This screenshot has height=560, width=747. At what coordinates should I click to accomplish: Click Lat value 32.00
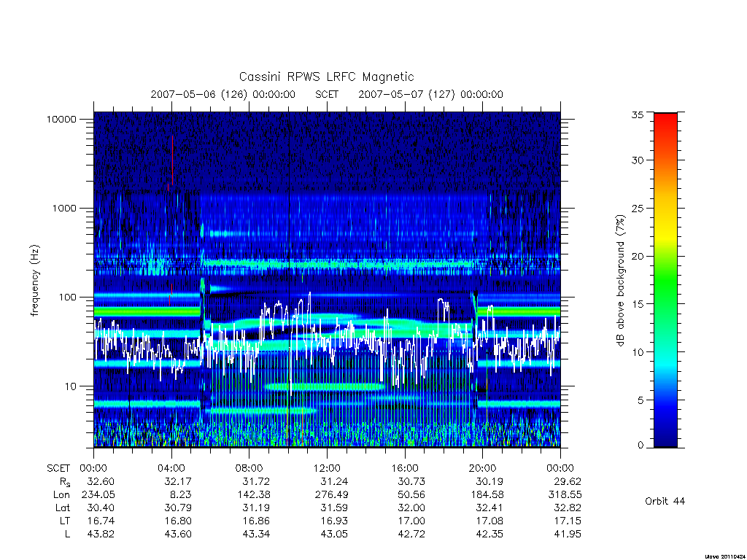click(411, 507)
